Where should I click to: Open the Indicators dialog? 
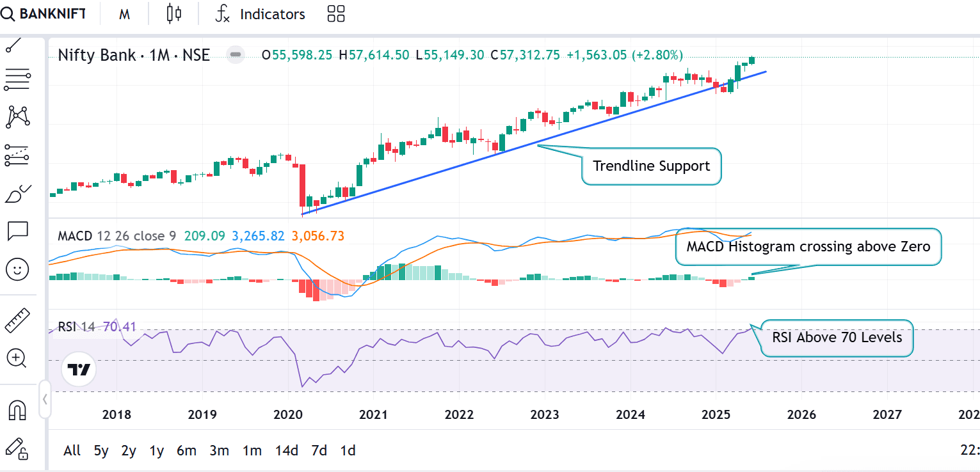pos(260,14)
